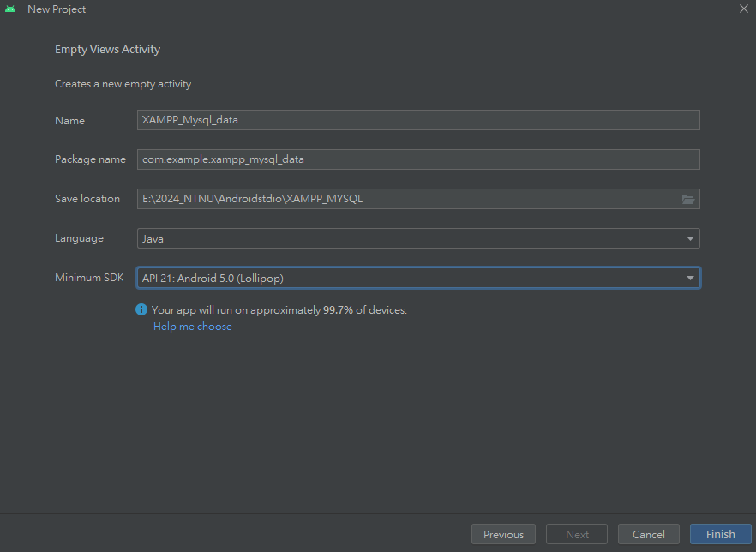This screenshot has width=756, height=552.
Task: Click the Language dropdown arrow
Action: tap(690, 238)
